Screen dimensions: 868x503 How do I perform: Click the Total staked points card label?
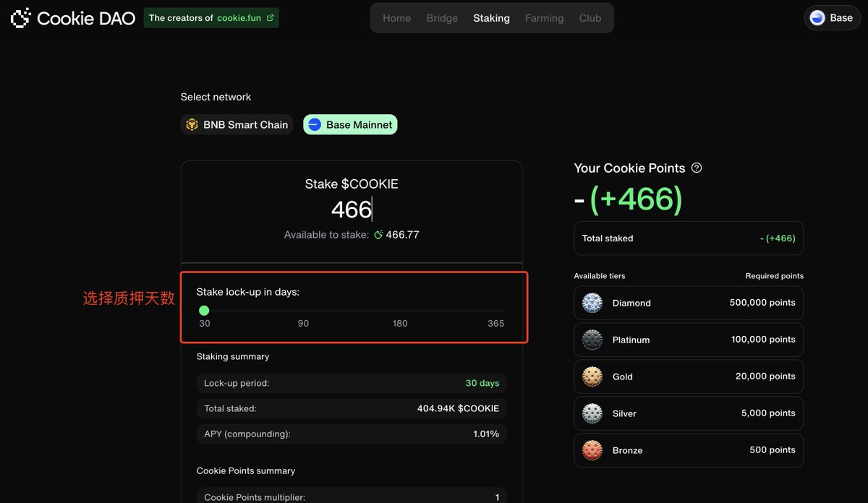pyautogui.click(x=608, y=238)
